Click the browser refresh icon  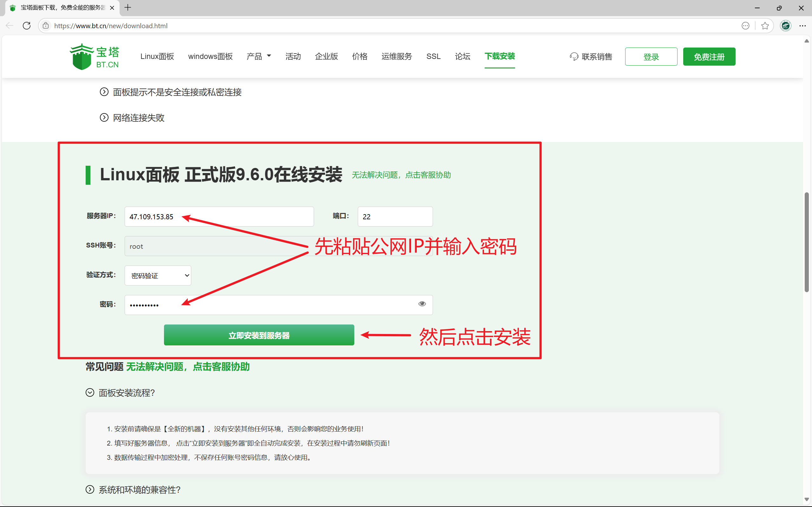[27, 26]
